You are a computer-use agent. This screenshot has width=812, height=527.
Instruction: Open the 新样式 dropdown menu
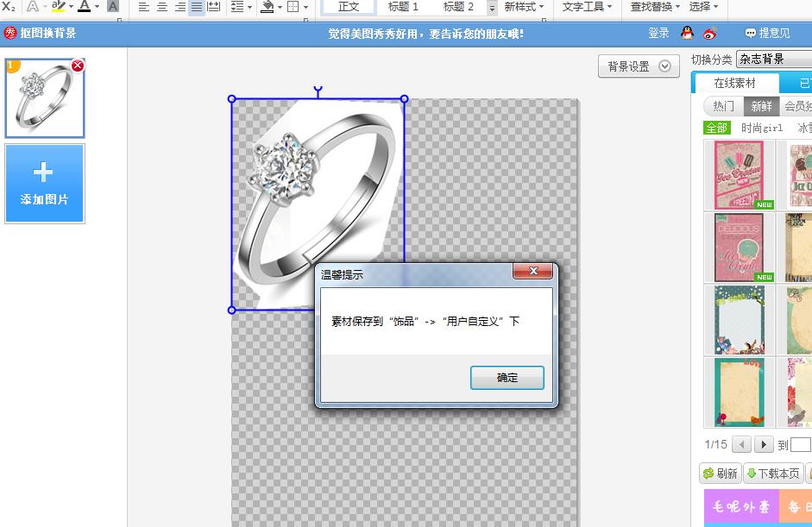(524, 7)
